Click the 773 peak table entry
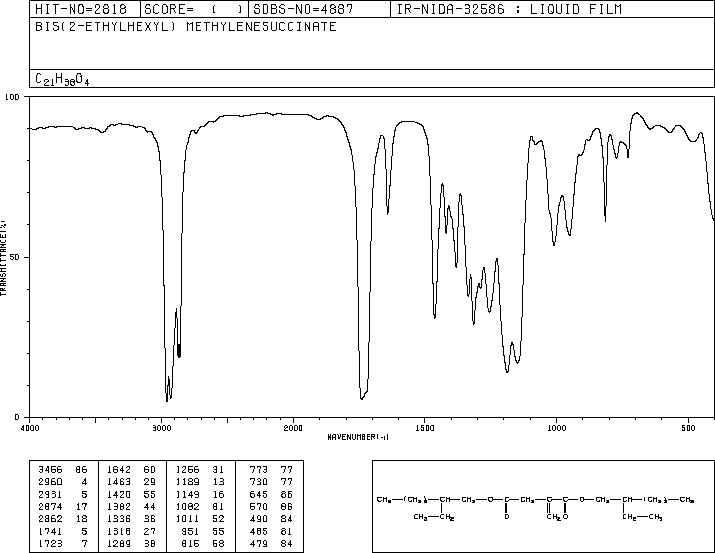715x553 pixels. point(271,470)
